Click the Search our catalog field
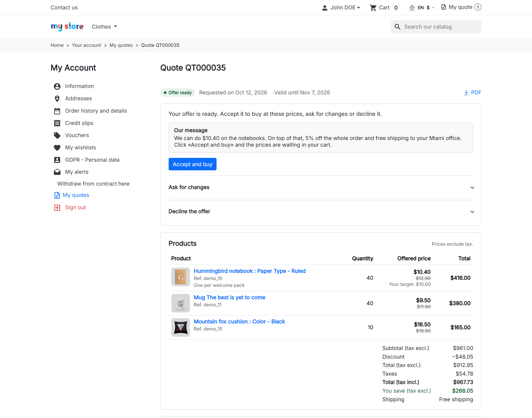Image resolution: width=532 pixels, height=418 pixels. coord(436,27)
